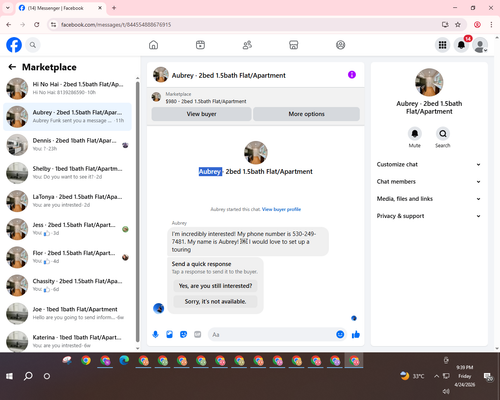Open the tab search dropdown arrow

[x=8, y=8]
